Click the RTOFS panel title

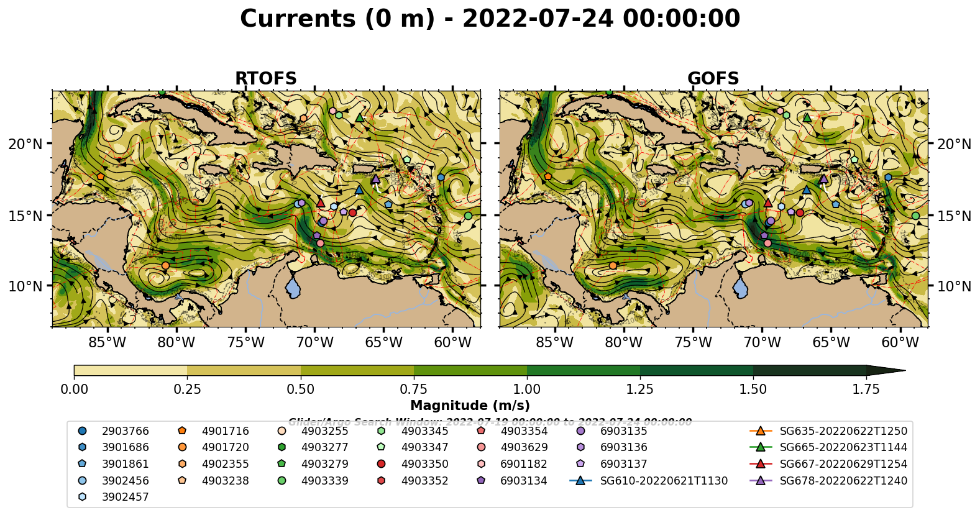tap(266, 79)
